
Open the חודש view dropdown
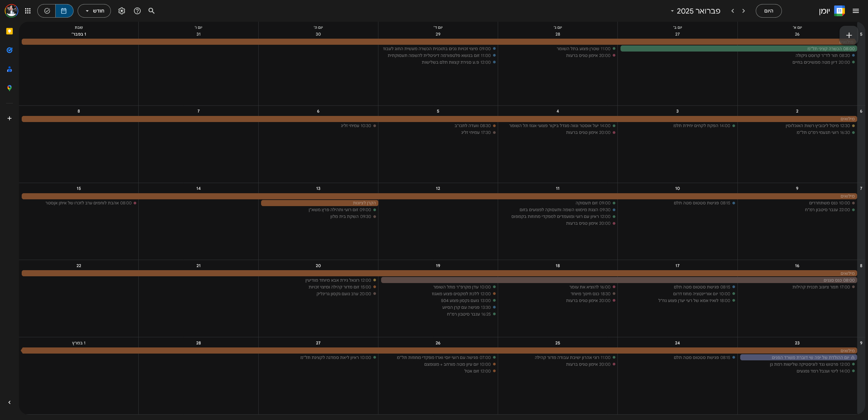(94, 11)
